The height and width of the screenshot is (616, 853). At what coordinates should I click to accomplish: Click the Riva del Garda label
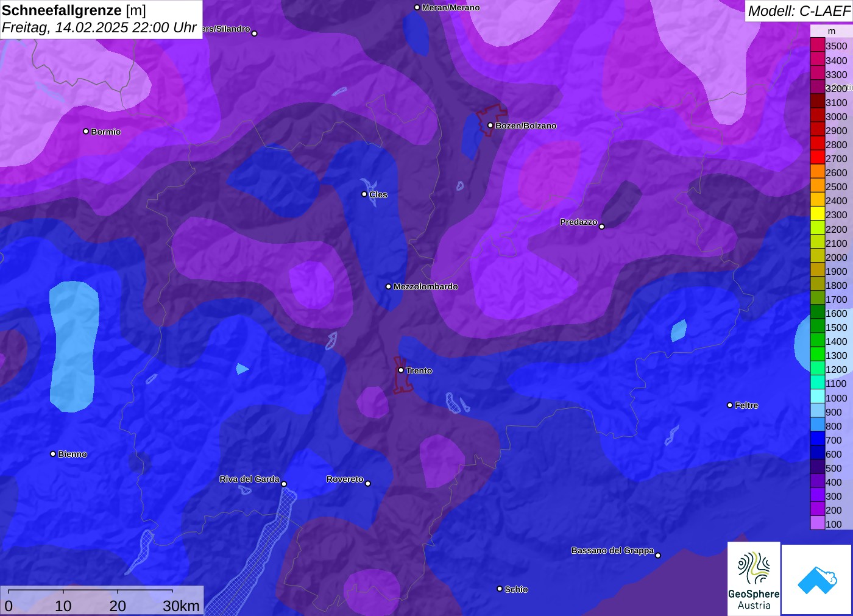click(x=249, y=479)
